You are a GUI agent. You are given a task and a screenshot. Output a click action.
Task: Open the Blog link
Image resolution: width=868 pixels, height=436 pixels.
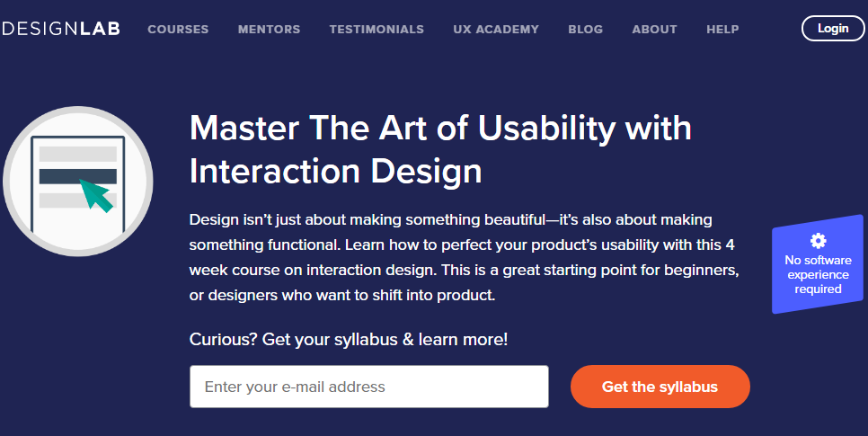click(585, 30)
